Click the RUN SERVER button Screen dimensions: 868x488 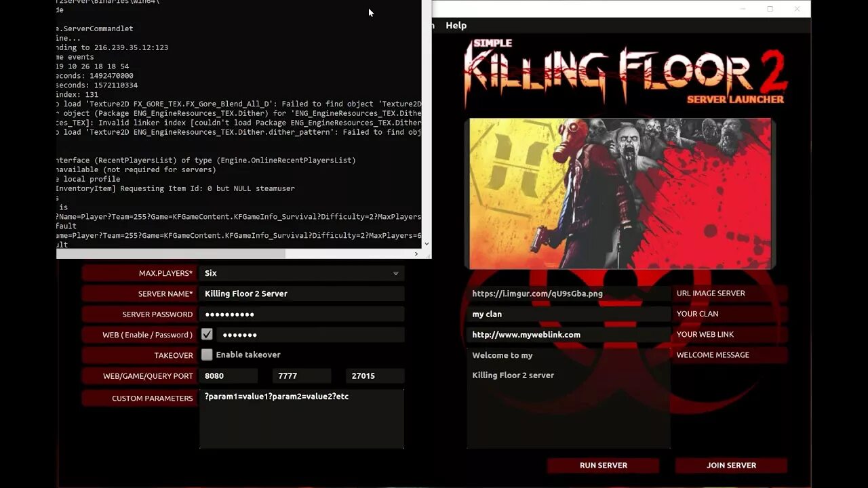point(603,466)
